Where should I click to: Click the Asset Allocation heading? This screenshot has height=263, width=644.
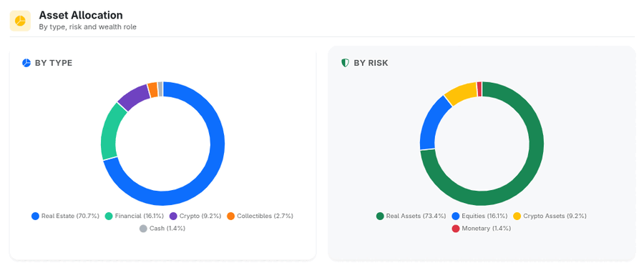81,16
